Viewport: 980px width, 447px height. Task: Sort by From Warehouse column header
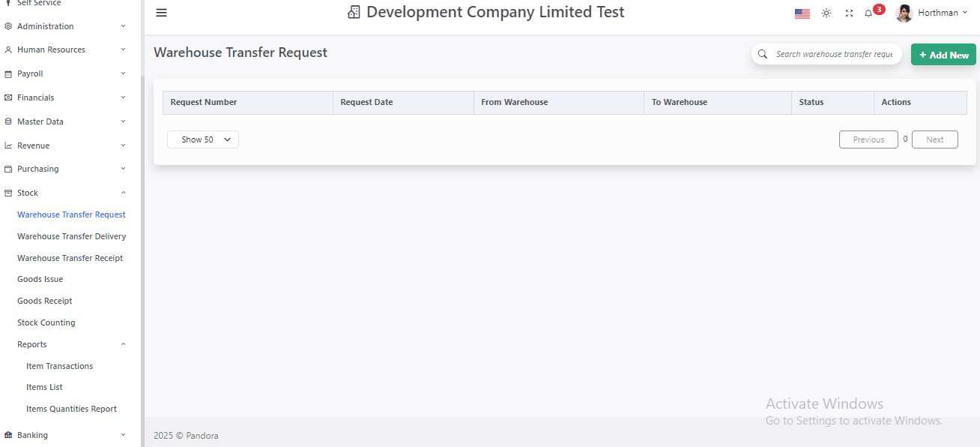[559, 102]
